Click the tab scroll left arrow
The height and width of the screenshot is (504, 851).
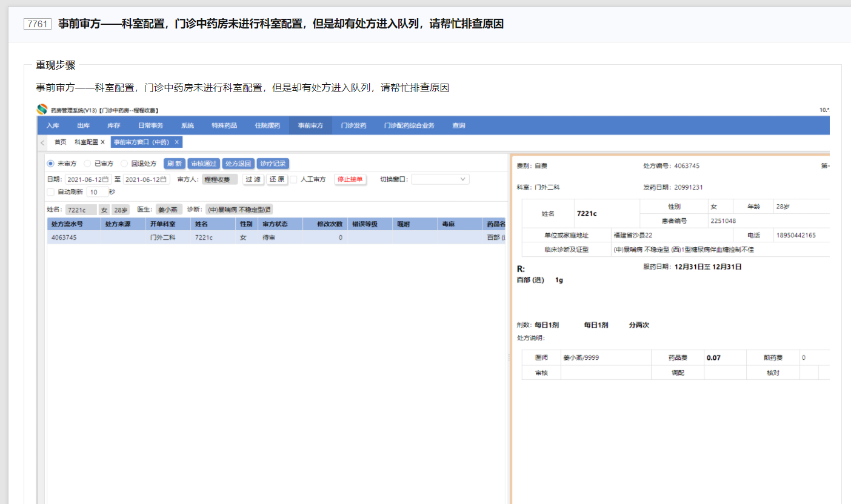pos(42,142)
